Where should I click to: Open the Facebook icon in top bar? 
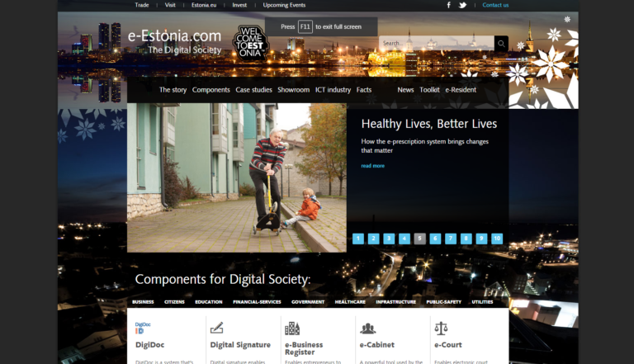[448, 5]
